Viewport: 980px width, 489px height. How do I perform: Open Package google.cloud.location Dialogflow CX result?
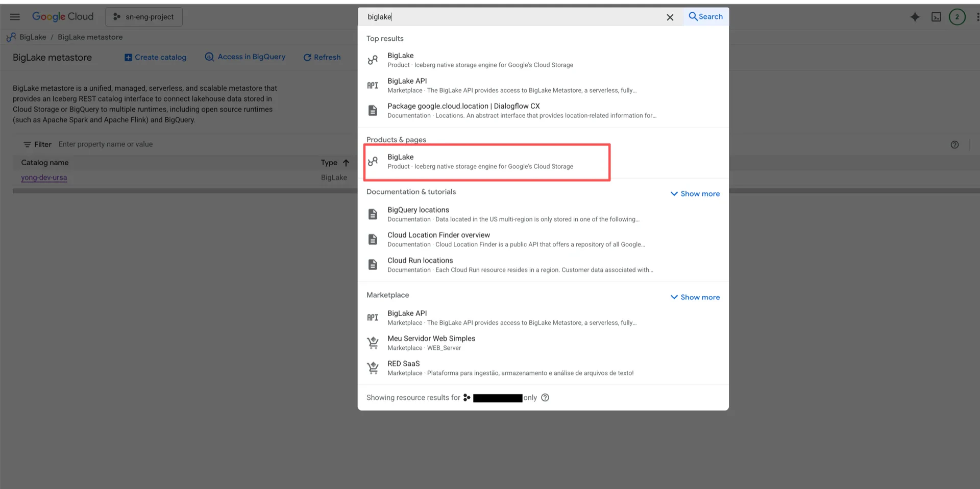coord(543,111)
